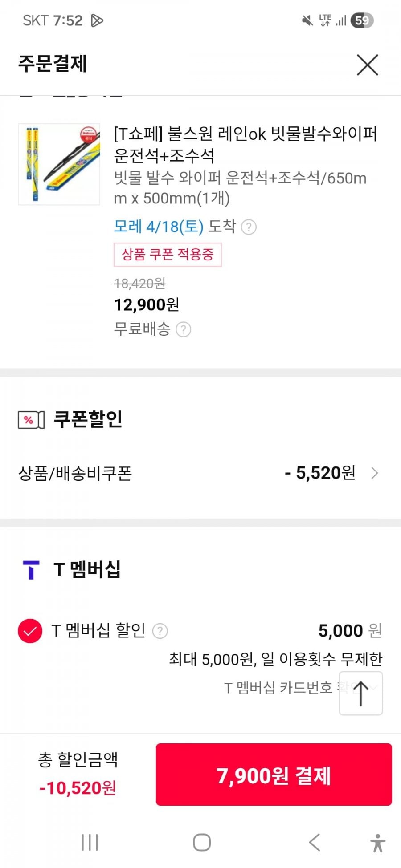Open the accessibility figure shortcut icon
Screen dimensions: 401x868
point(378,843)
